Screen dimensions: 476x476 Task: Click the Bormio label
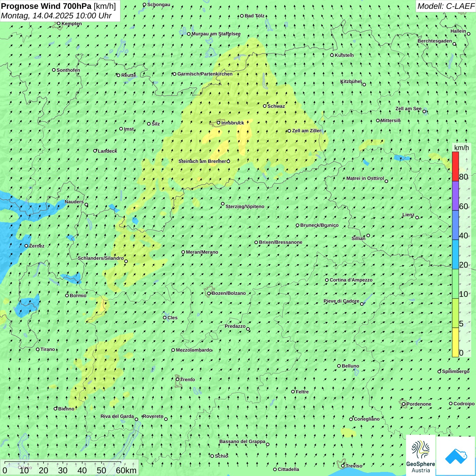(x=78, y=295)
